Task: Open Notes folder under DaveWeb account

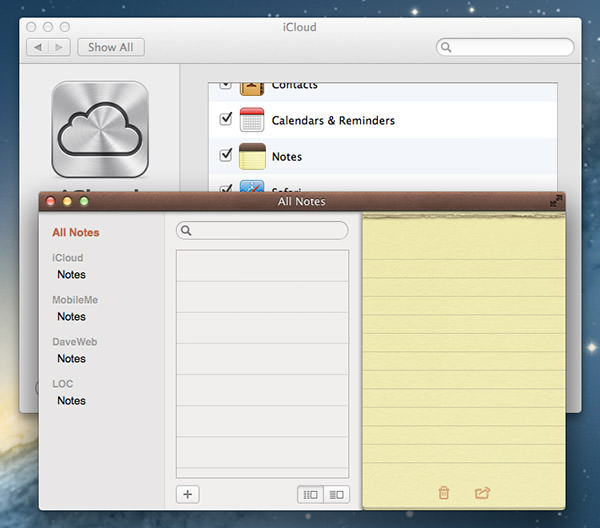Action: pos(72,359)
